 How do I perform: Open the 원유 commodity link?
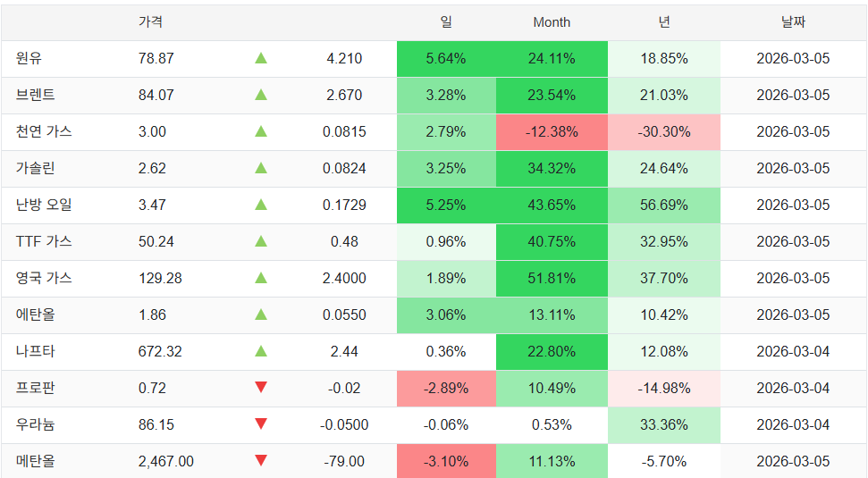pyautogui.click(x=29, y=59)
